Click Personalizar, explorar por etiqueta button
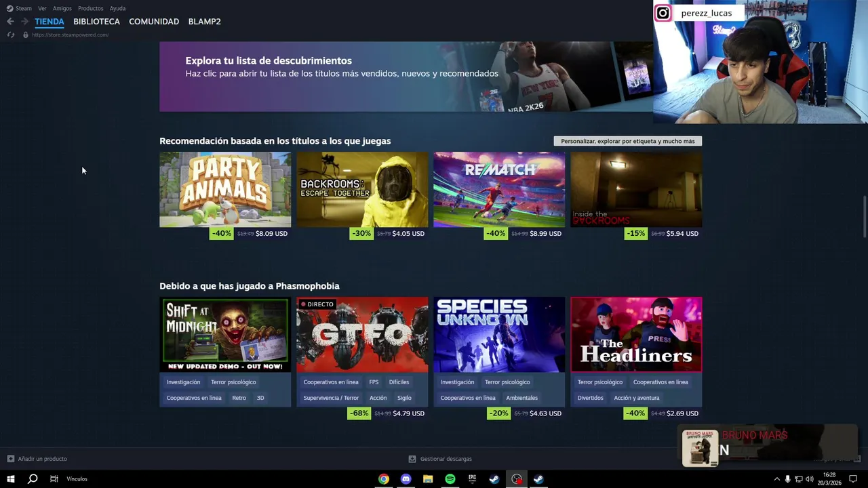The width and height of the screenshot is (868, 488). point(628,141)
